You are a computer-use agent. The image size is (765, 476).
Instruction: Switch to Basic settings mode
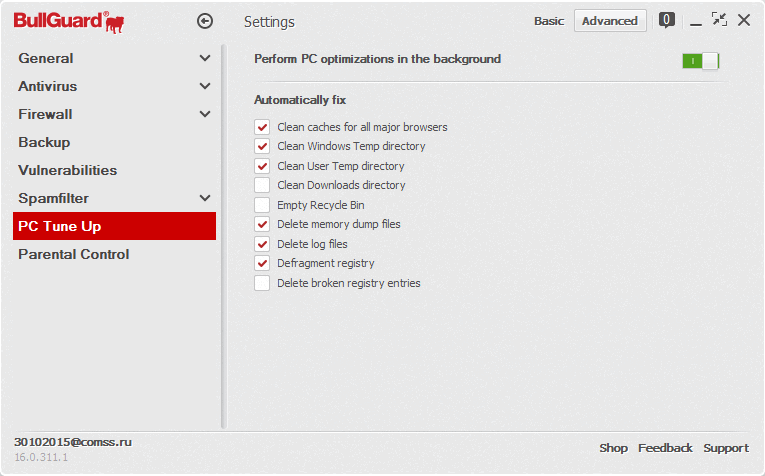(x=549, y=21)
